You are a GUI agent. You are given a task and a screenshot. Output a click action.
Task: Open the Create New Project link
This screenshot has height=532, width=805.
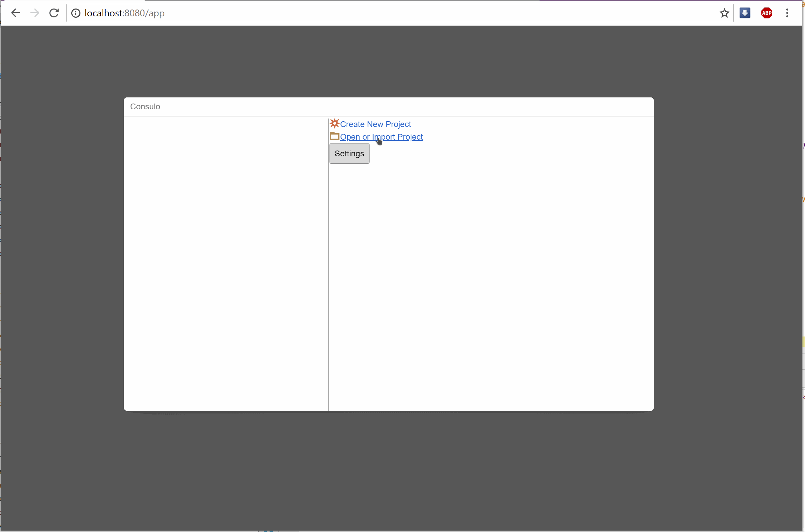tap(375, 124)
